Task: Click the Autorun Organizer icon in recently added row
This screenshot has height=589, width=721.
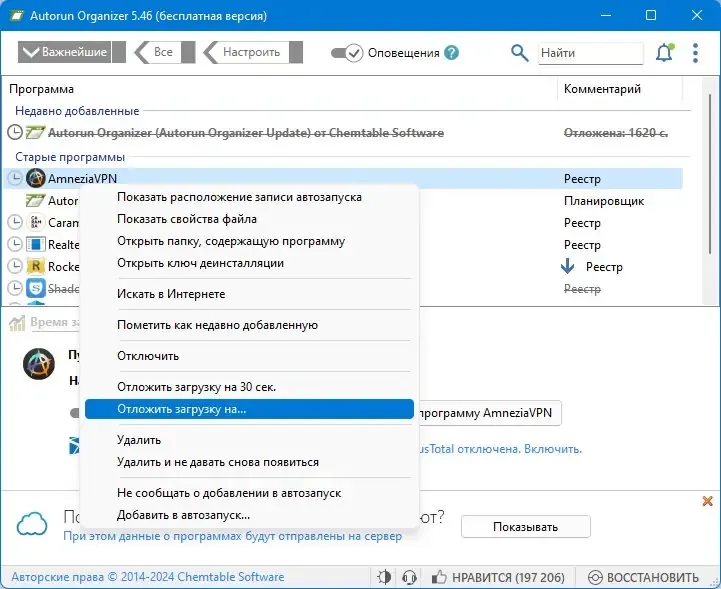Action: pyautogui.click(x=35, y=132)
